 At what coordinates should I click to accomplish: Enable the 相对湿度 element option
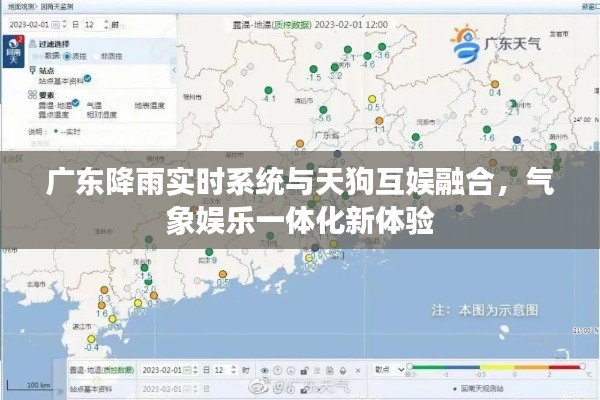pos(101,114)
